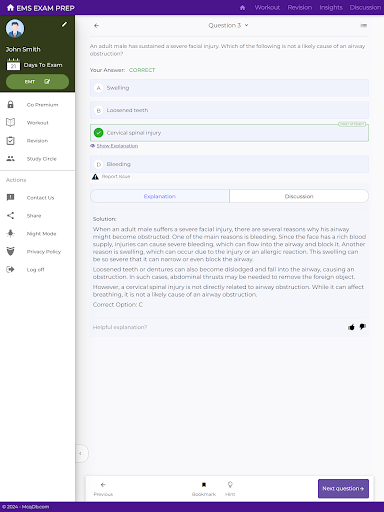
Task: Click the Share icon in sidebar
Action: (x=11, y=216)
